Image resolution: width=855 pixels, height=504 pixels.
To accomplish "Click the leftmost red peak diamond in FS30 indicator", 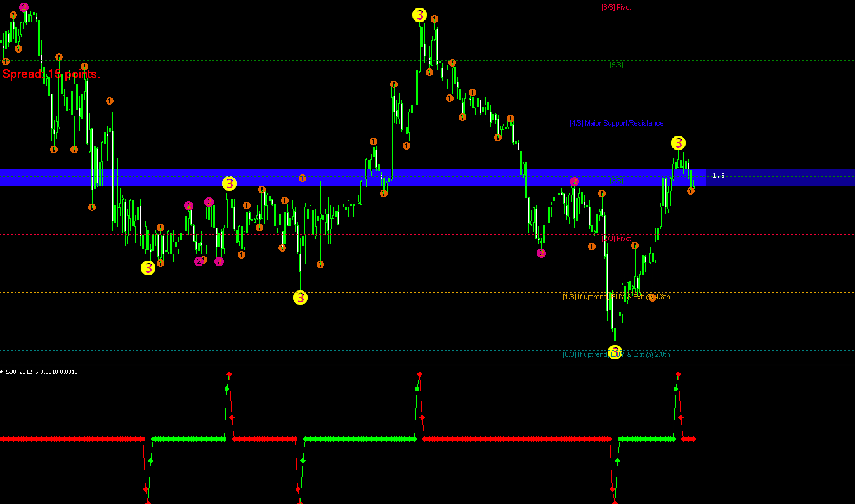I will point(229,374).
